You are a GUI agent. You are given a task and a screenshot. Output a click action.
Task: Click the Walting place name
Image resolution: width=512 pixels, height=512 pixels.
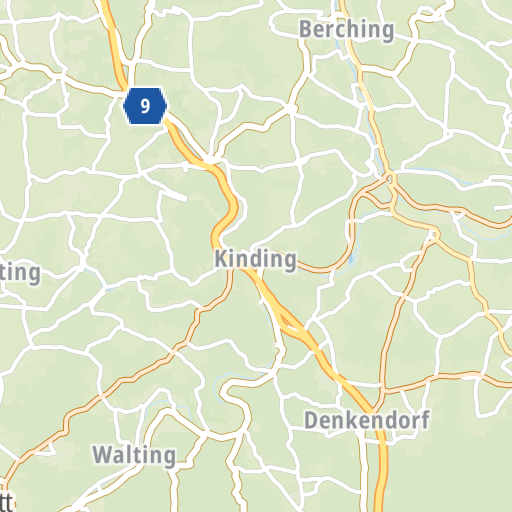[134, 455]
